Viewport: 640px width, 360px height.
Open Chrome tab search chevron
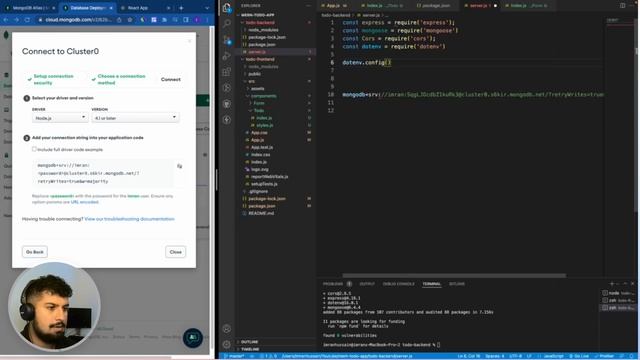(x=207, y=8)
